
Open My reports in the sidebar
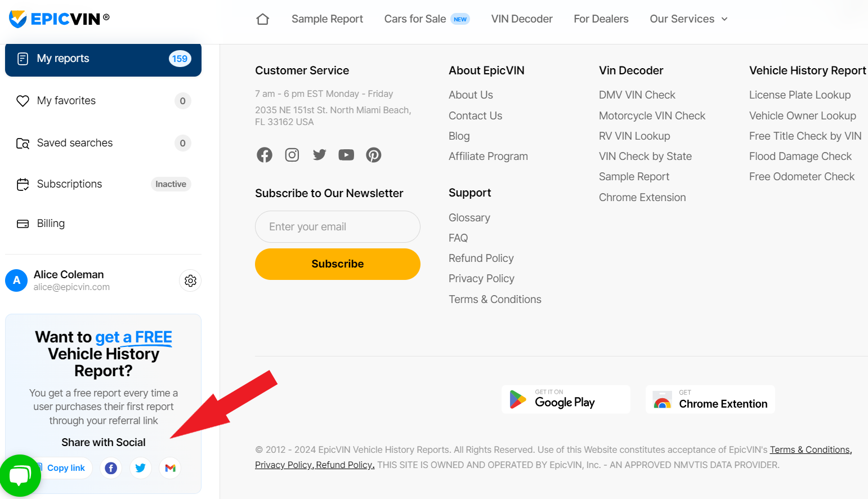(103, 59)
